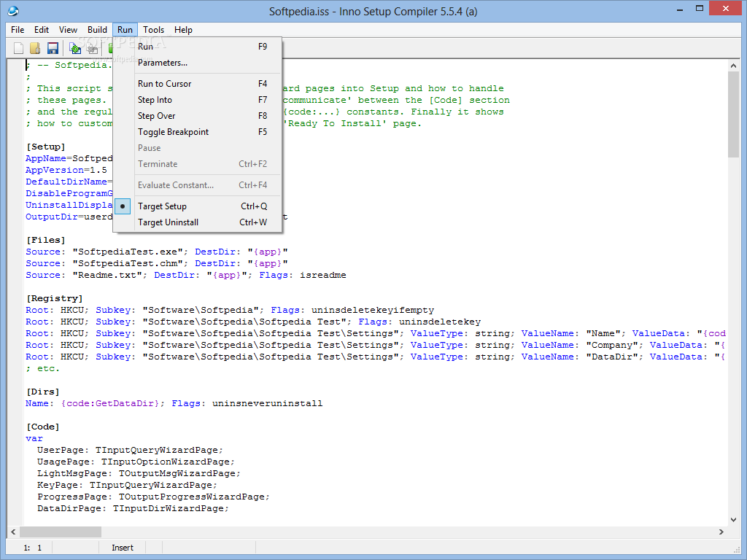Open the View menu

[x=68, y=29]
